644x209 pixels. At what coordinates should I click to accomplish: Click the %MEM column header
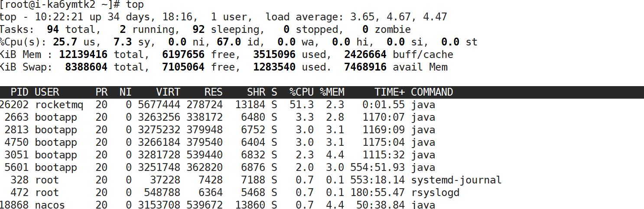[332, 92]
